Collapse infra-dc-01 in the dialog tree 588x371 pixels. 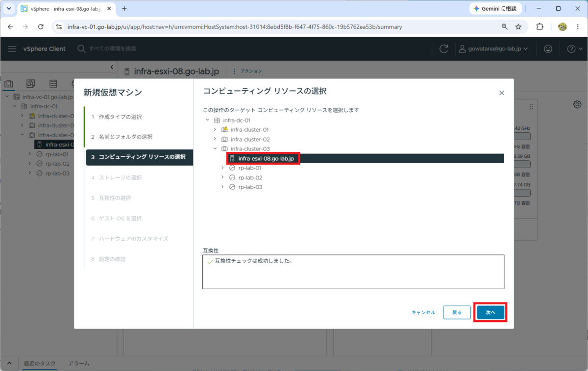(207, 120)
